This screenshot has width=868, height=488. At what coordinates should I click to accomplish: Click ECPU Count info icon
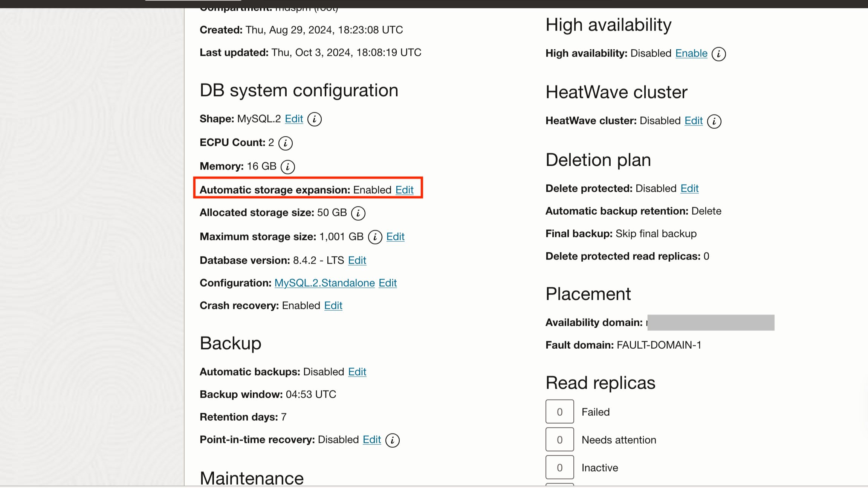point(285,143)
